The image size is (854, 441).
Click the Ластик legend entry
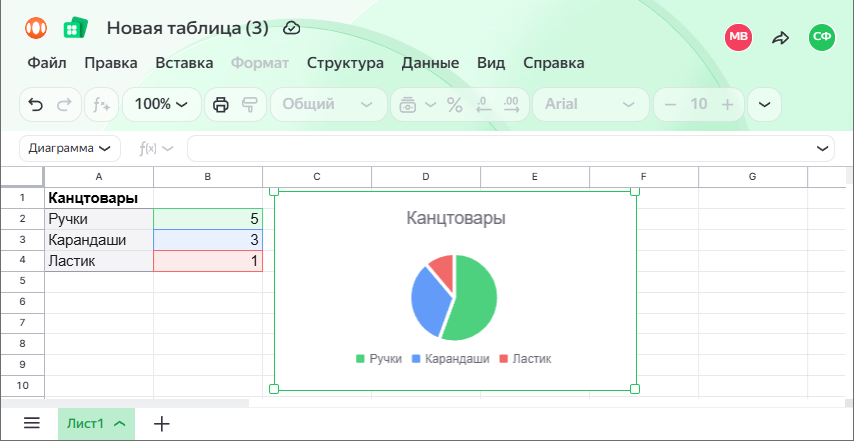tap(526, 359)
